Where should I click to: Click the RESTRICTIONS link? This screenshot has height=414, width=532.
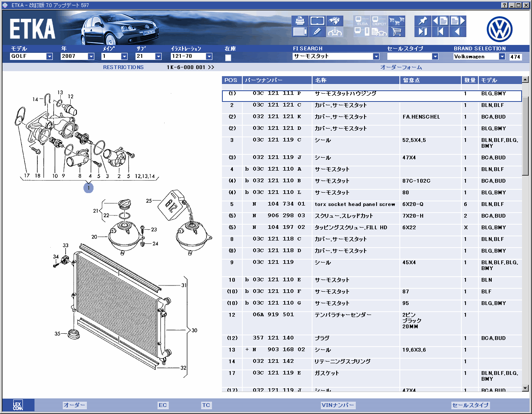coord(123,67)
